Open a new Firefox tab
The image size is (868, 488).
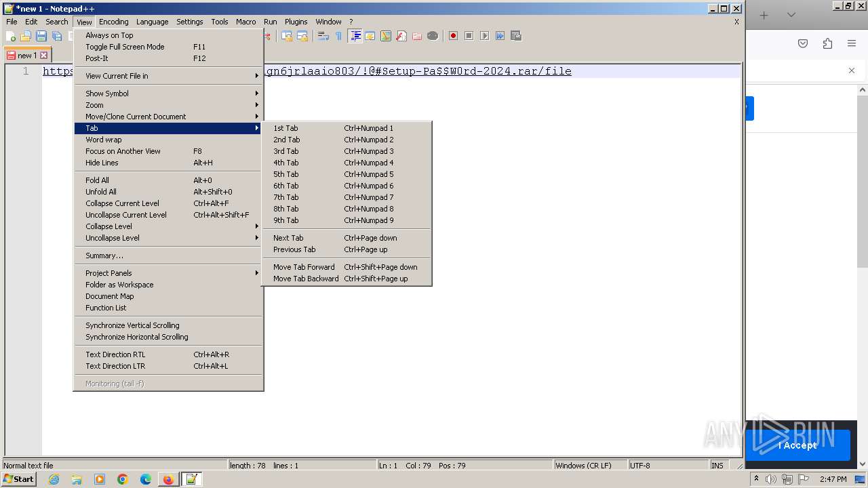point(764,15)
